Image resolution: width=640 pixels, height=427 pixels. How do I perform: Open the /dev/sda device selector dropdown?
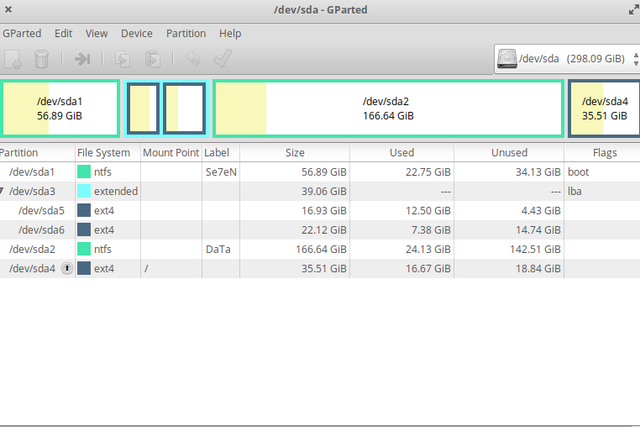point(564,59)
